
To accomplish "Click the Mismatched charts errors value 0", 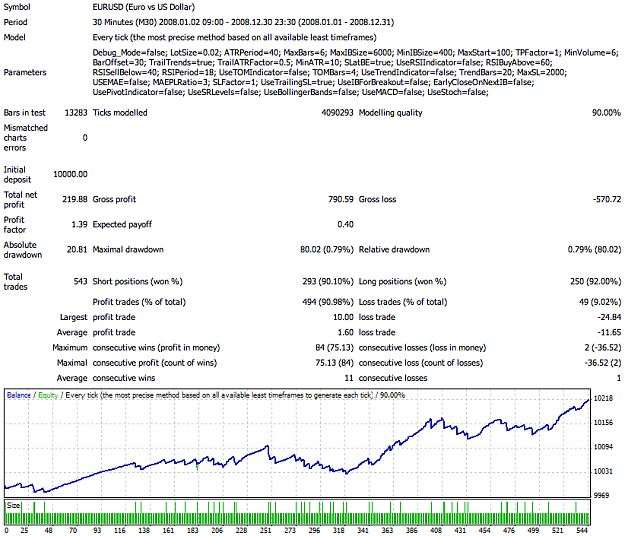I will 85,138.
